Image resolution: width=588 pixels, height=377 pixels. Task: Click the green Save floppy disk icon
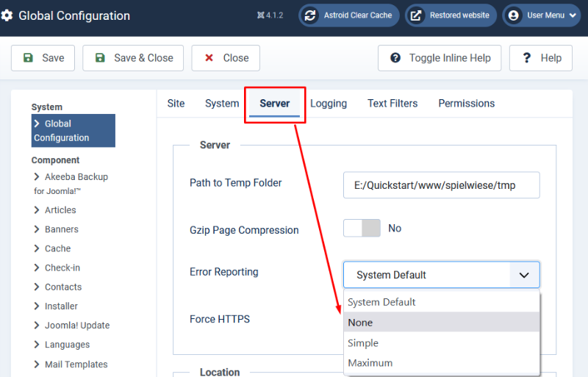[x=28, y=58]
